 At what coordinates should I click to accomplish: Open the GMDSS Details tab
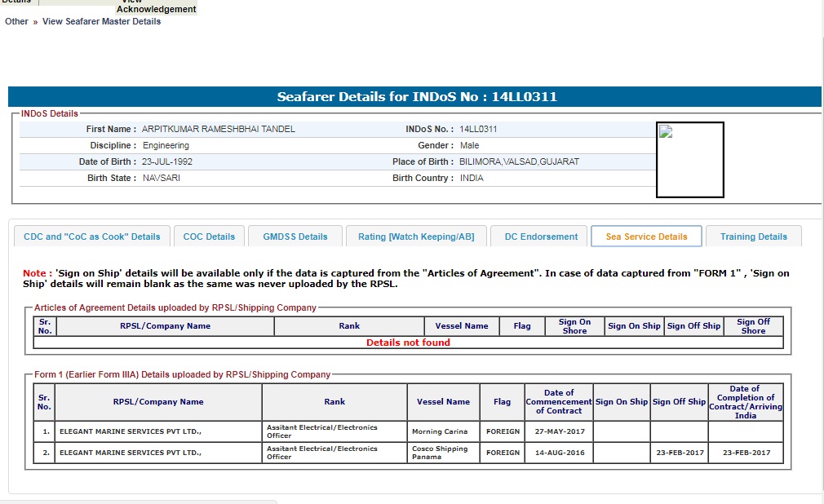pos(295,237)
